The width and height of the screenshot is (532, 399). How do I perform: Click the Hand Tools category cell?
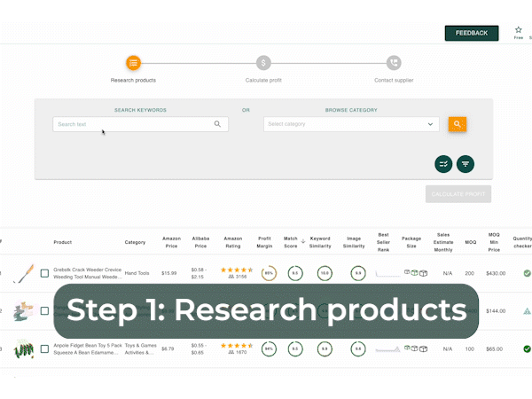(137, 273)
